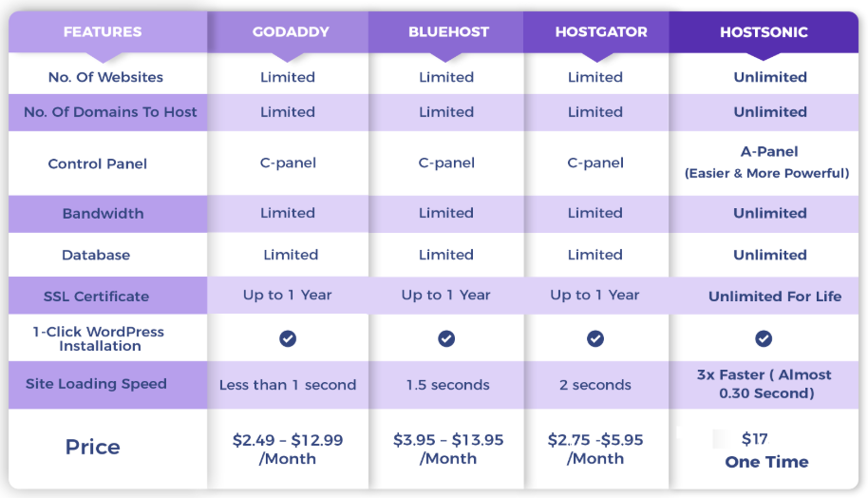Select the HOSTGATOR column header
The height and width of the screenshot is (498, 868).
coord(601,31)
